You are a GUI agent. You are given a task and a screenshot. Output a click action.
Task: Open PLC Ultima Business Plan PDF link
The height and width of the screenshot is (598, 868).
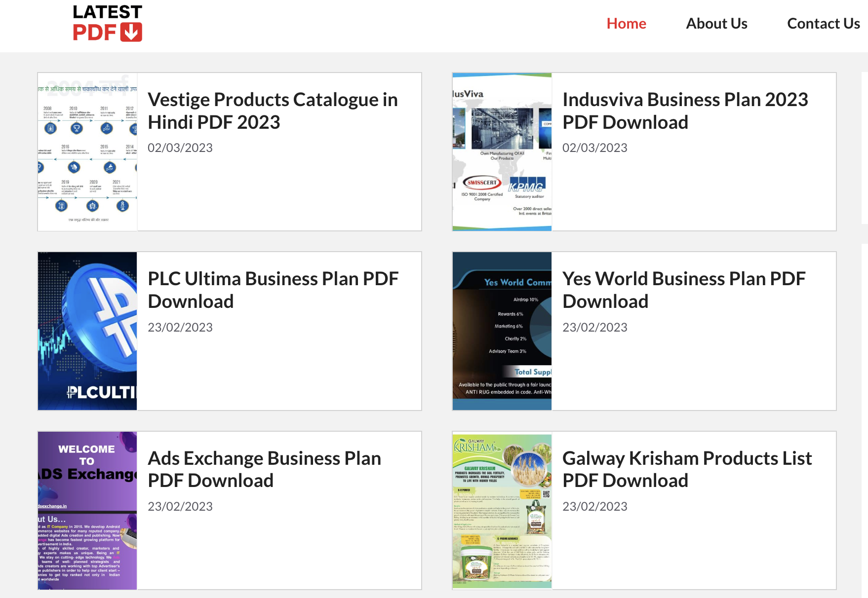tap(273, 290)
